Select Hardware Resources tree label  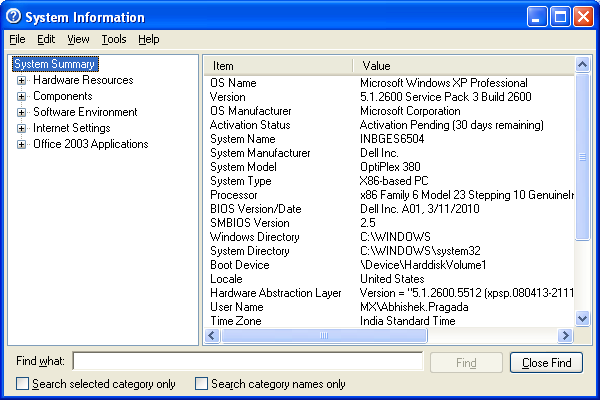point(83,80)
